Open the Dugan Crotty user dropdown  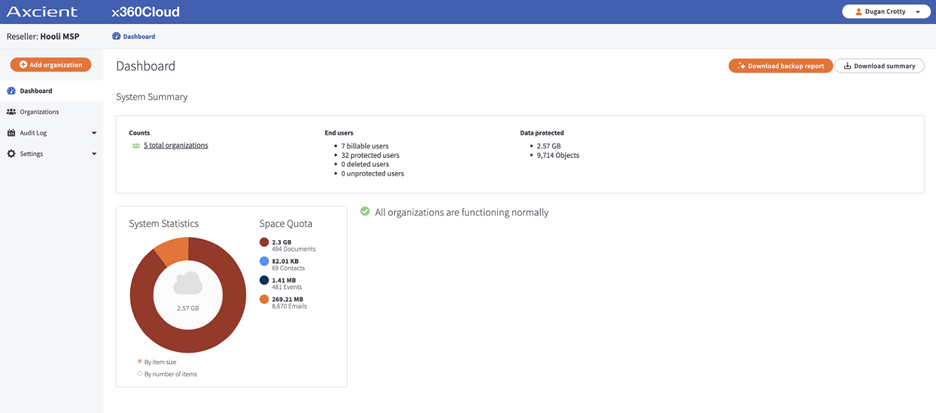pos(885,12)
